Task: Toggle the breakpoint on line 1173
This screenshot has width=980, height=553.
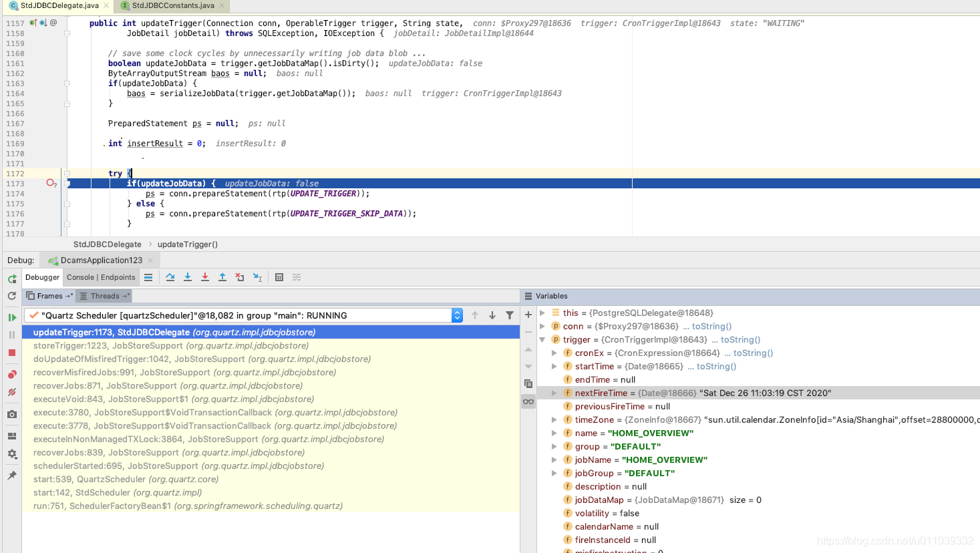Action: tap(51, 183)
